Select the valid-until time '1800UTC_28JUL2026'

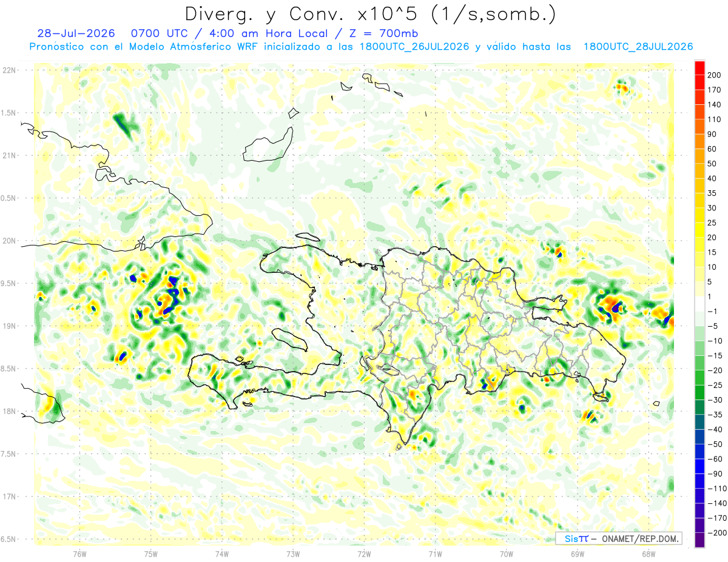pyautogui.click(x=638, y=47)
